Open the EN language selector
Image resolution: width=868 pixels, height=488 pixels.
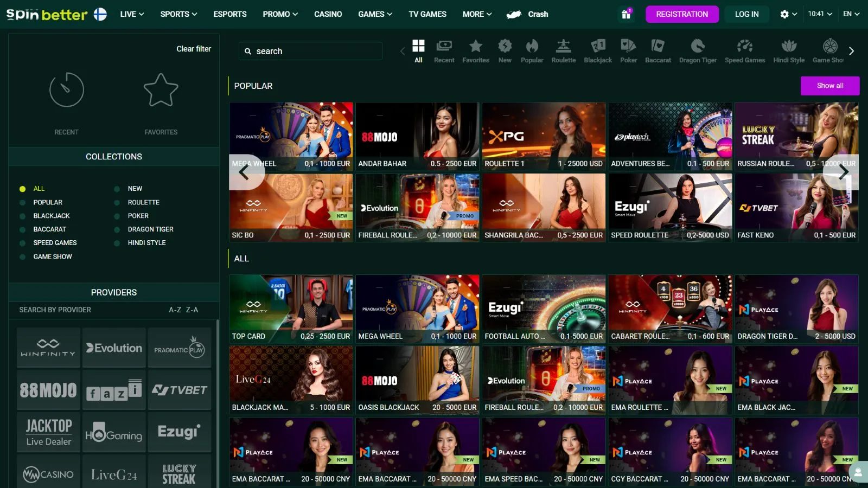point(851,14)
